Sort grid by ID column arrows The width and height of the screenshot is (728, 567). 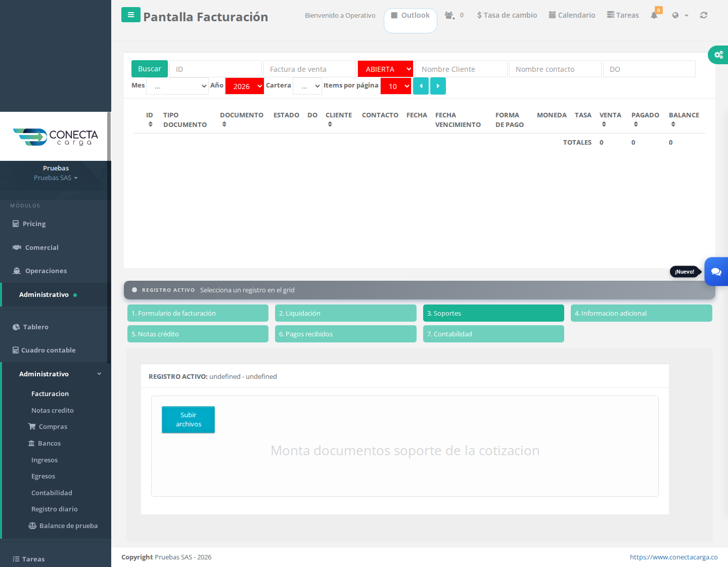click(150, 124)
